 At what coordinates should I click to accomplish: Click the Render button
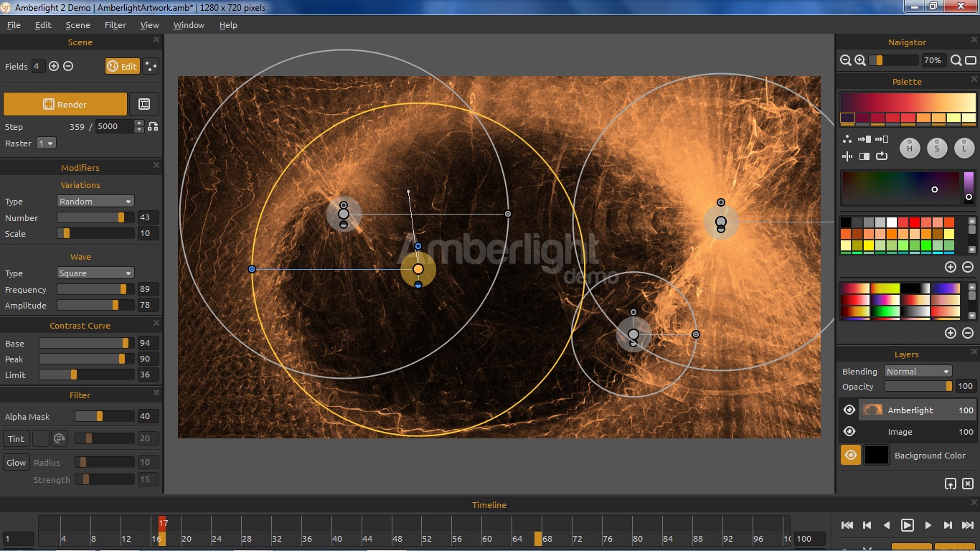pyautogui.click(x=65, y=104)
